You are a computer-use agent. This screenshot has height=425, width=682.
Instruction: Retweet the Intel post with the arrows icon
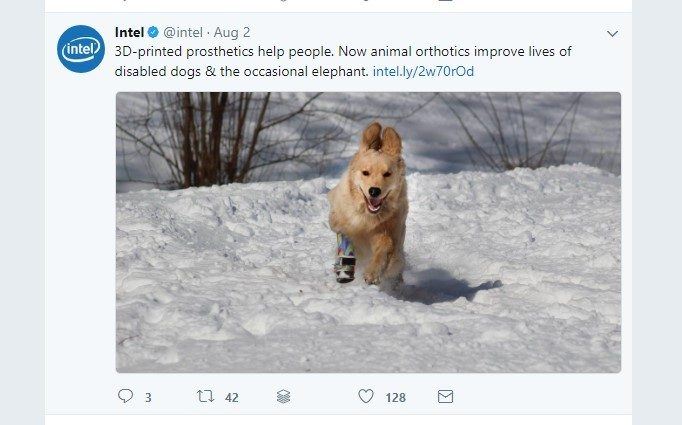(x=205, y=397)
